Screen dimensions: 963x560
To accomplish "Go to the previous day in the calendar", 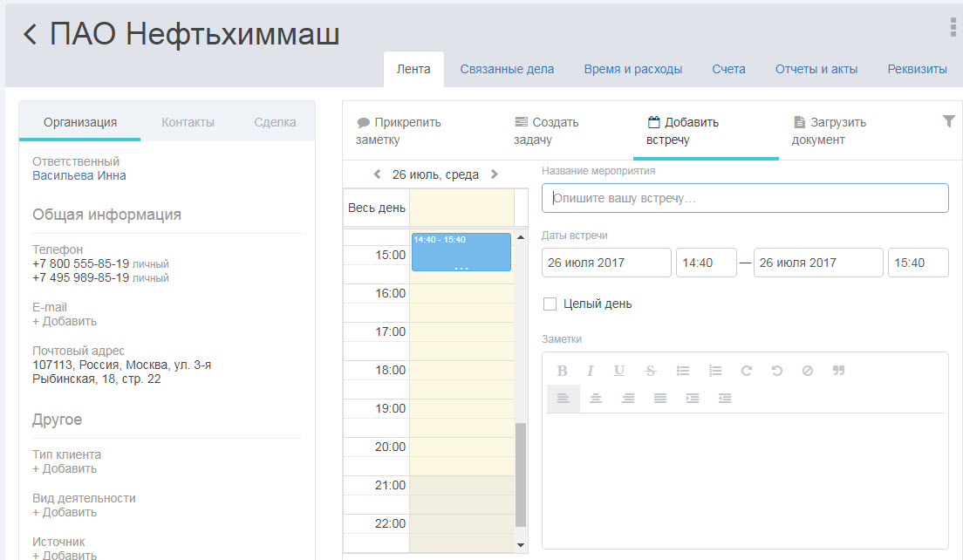I will [377, 174].
